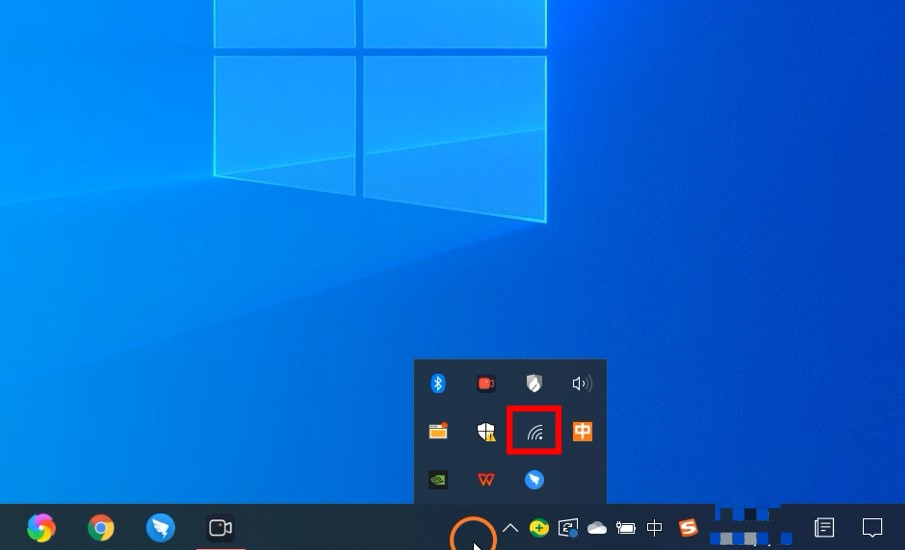Open the gray flame shield security icon

tap(534, 383)
